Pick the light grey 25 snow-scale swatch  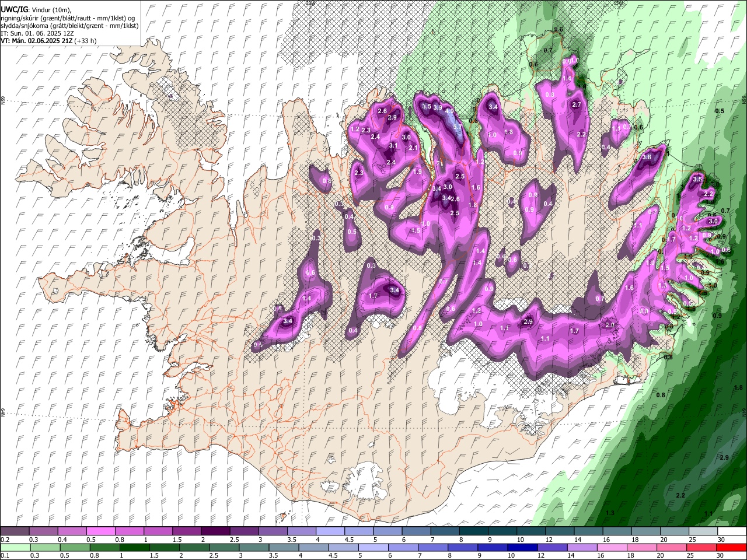(x=702, y=531)
